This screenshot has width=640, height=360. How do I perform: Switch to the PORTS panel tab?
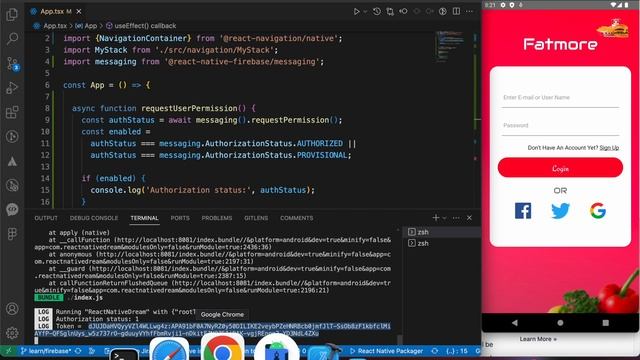[x=180, y=218]
